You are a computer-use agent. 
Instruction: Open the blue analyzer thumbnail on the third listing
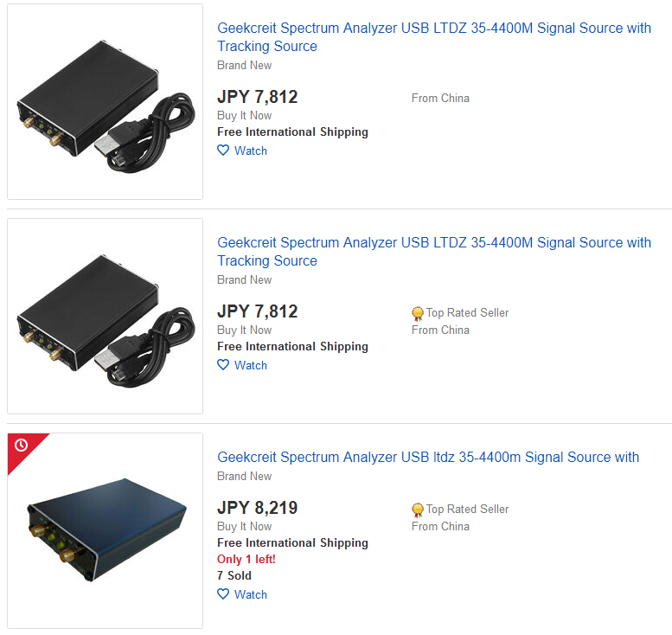105,531
